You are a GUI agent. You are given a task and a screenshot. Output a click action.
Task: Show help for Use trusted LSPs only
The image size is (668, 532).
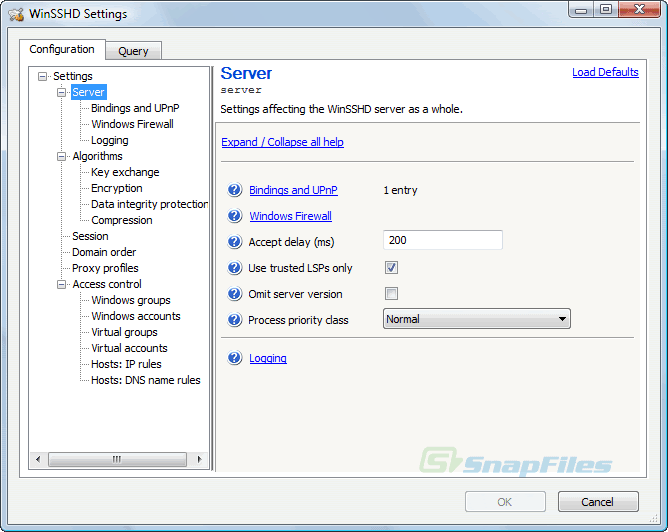[x=234, y=267]
